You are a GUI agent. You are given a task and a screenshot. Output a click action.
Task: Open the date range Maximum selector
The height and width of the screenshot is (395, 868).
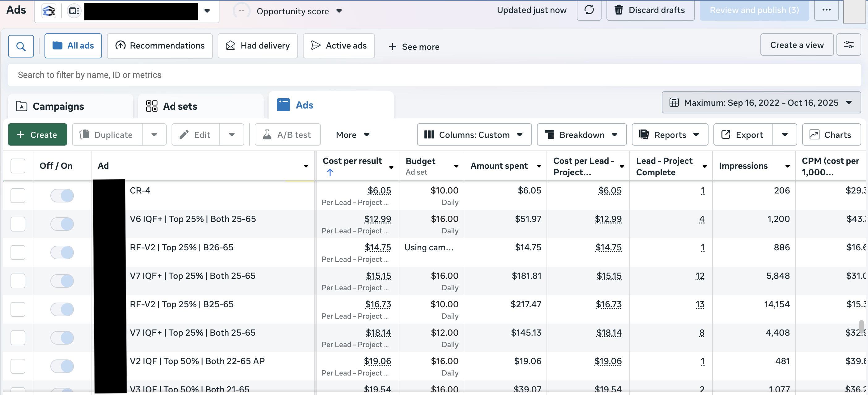(761, 102)
